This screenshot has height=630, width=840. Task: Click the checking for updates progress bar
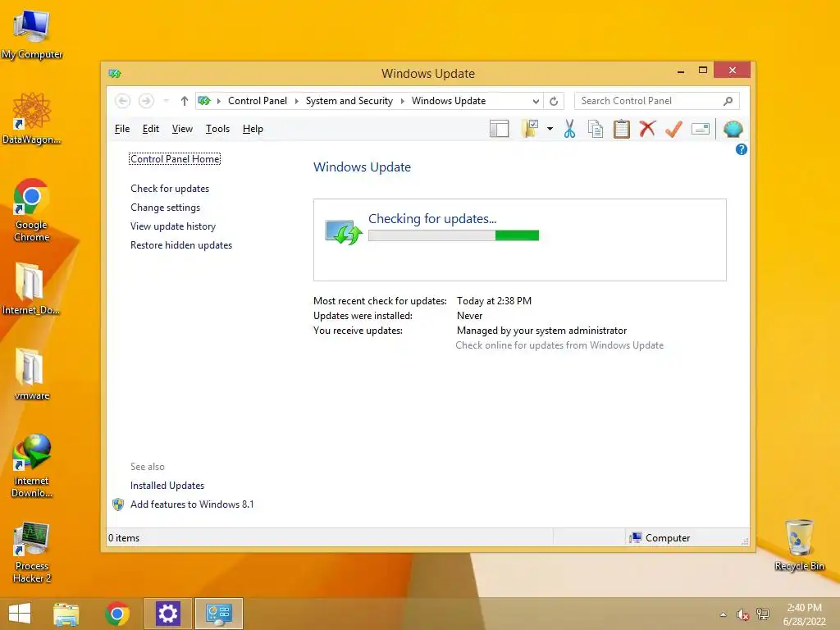pos(453,235)
